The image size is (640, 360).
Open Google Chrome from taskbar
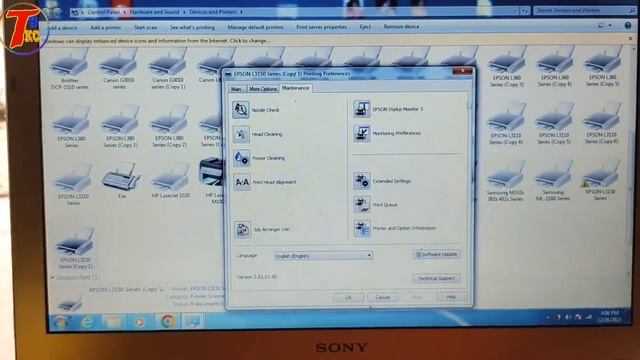[167, 322]
